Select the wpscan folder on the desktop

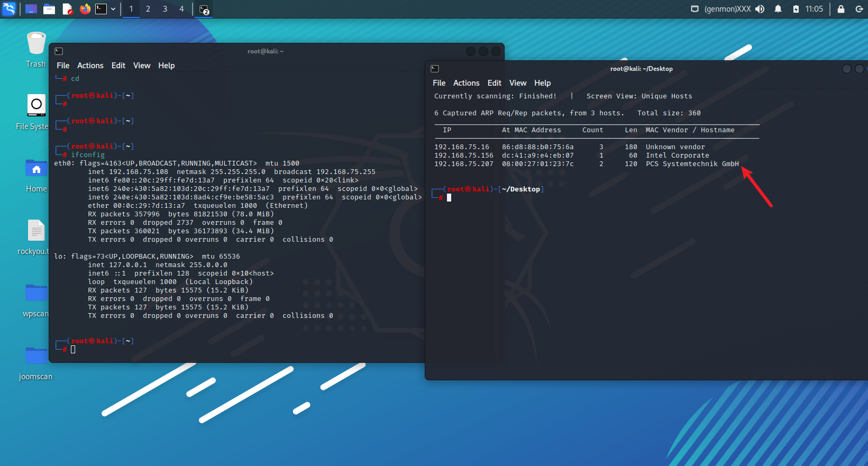(36, 299)
